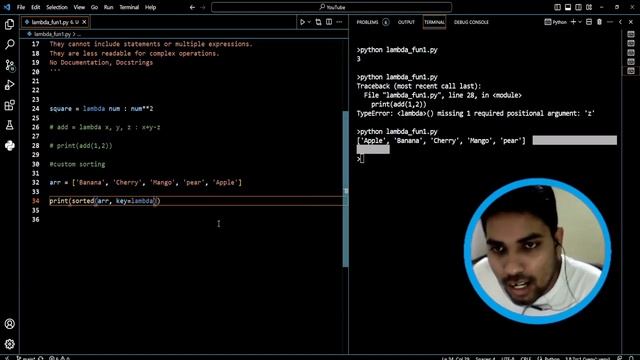Image resolution: width=640 pixels, height=360 pixels.
Task: Click the 'square = lambda num : num**2' line
Action: coord(101,109)
